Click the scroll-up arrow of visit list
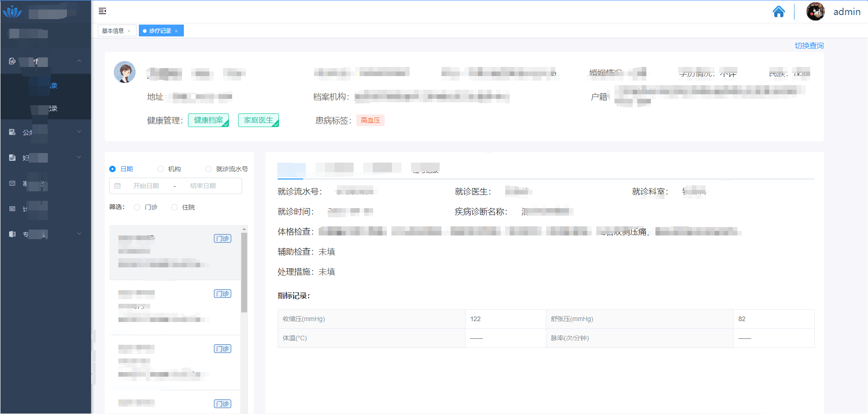 244,229
